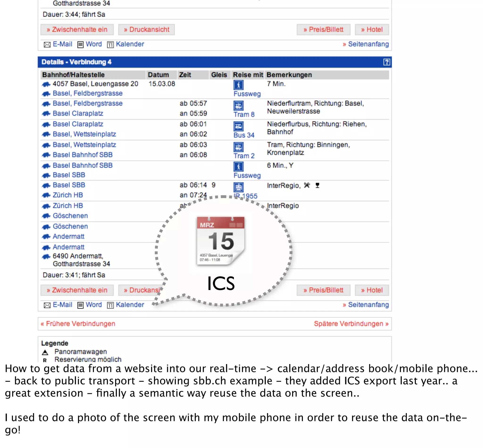
Task: Expand stops with lower Zwischenhalte ein
Action: coord(77,290)
